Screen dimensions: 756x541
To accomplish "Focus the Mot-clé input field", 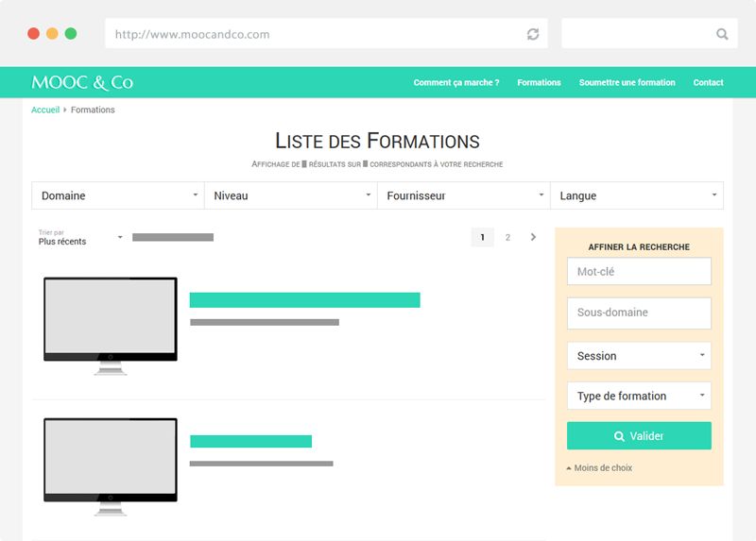I will coord(639,272).
